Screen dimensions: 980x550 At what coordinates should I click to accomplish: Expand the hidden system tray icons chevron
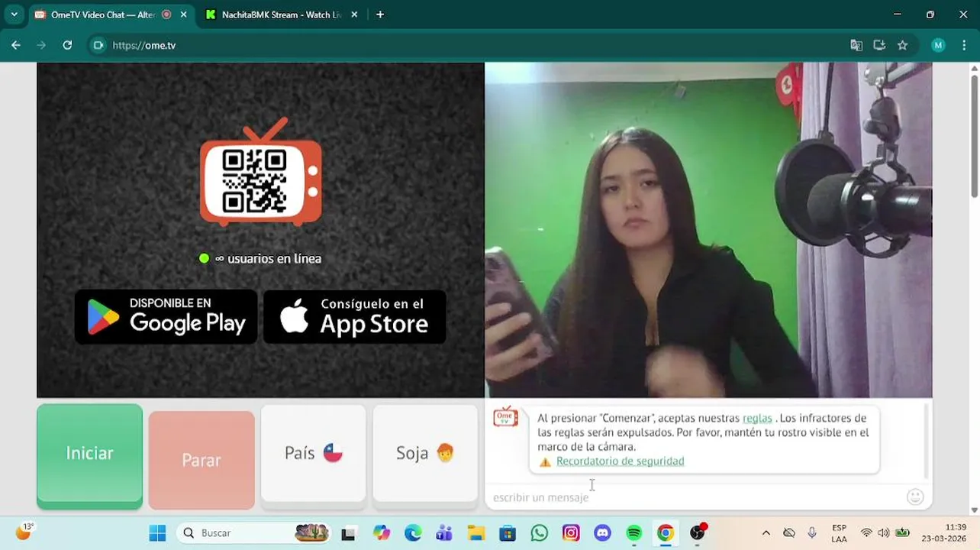tap(766, 532)
